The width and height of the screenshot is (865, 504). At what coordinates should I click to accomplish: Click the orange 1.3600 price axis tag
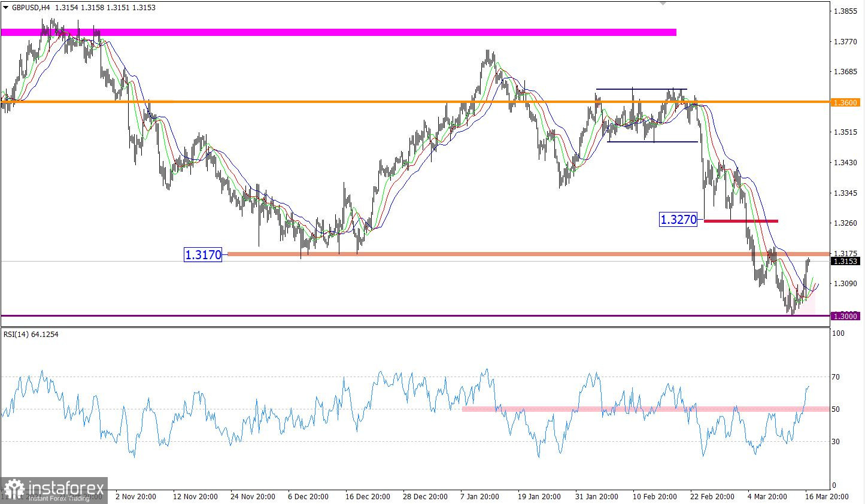pos(845,102)
